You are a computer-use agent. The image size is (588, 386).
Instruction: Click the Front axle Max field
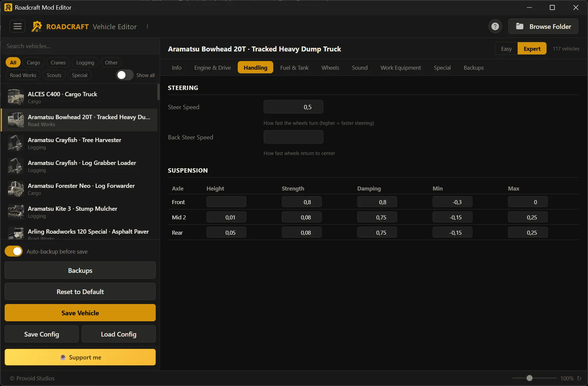click(x=528, y=202)
